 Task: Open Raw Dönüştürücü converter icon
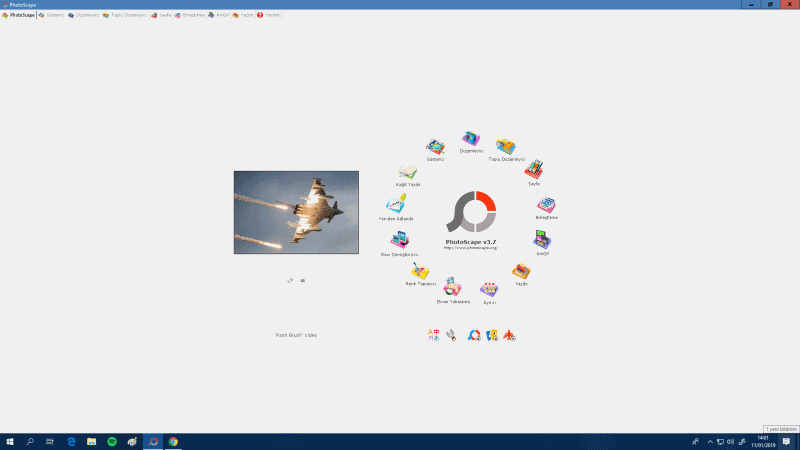(399, 241)
